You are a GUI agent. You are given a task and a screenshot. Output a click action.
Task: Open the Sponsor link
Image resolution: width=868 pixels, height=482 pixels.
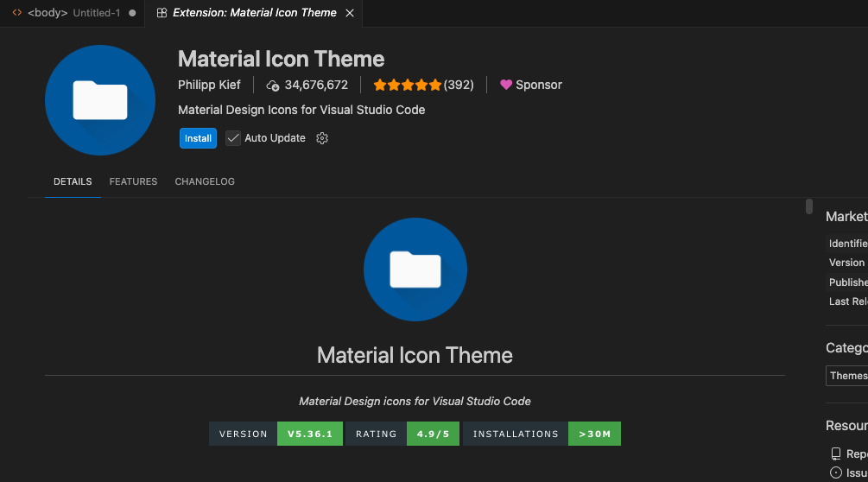click(531, 85)
